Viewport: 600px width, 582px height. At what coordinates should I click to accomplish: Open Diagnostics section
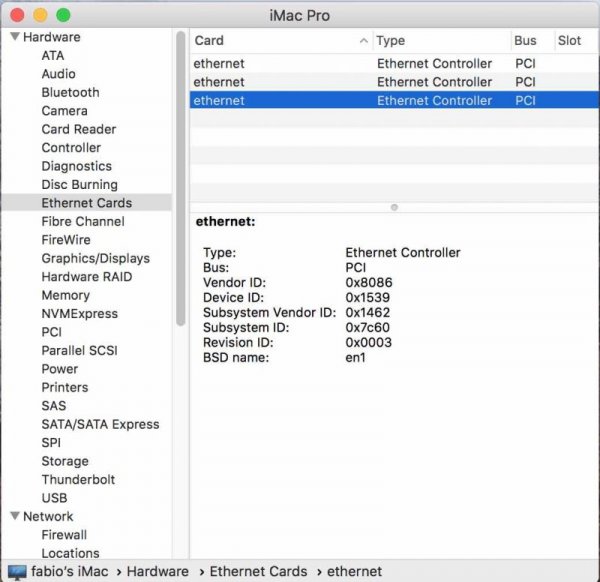(x=77, y=166)
